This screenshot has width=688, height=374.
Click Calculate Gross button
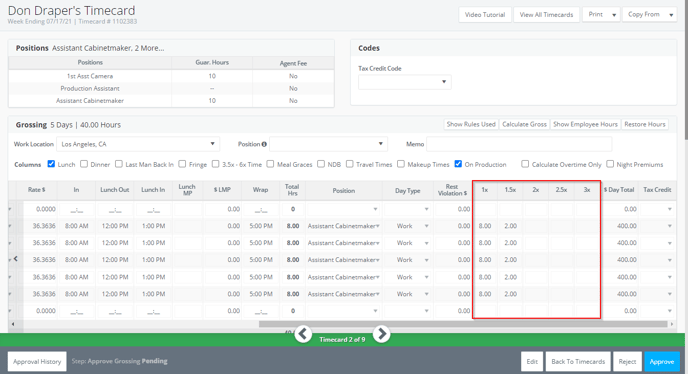tap(524, 124)
